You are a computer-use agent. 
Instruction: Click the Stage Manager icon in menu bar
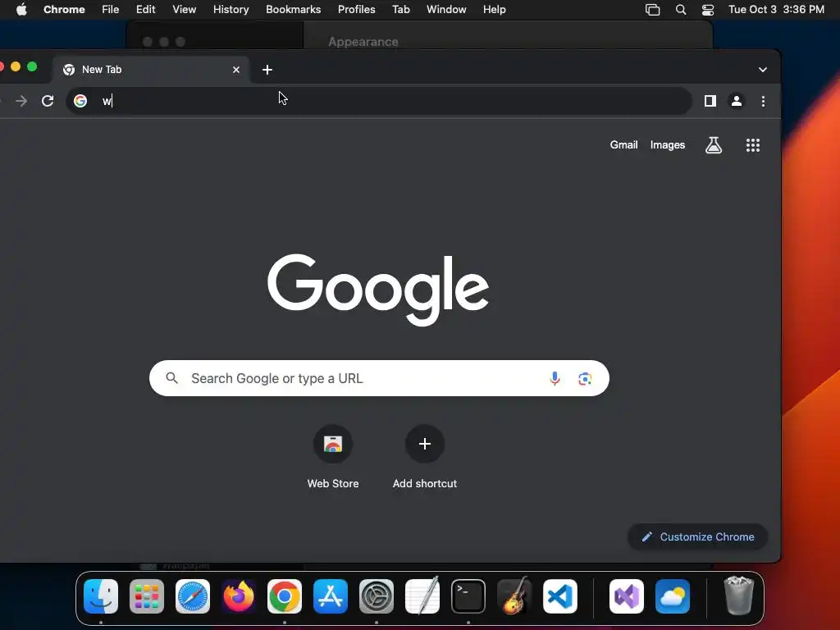(x=652, y=10)
